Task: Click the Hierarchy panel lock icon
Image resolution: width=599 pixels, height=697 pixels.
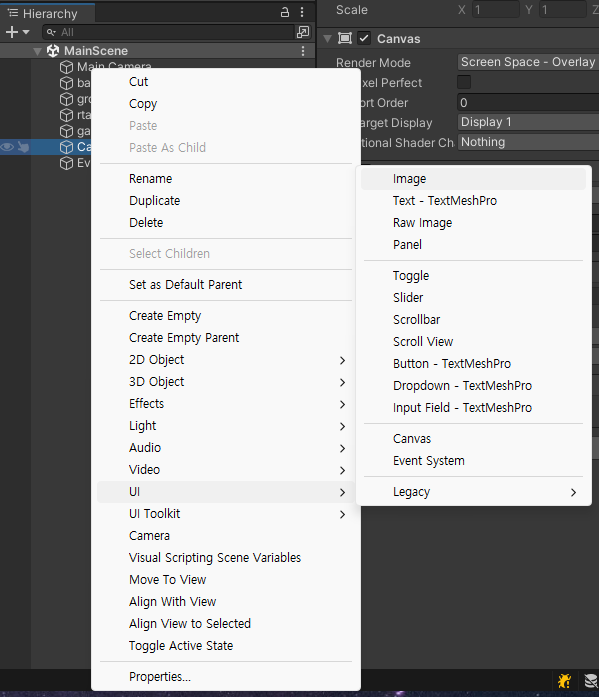Action: coord(285,12)
